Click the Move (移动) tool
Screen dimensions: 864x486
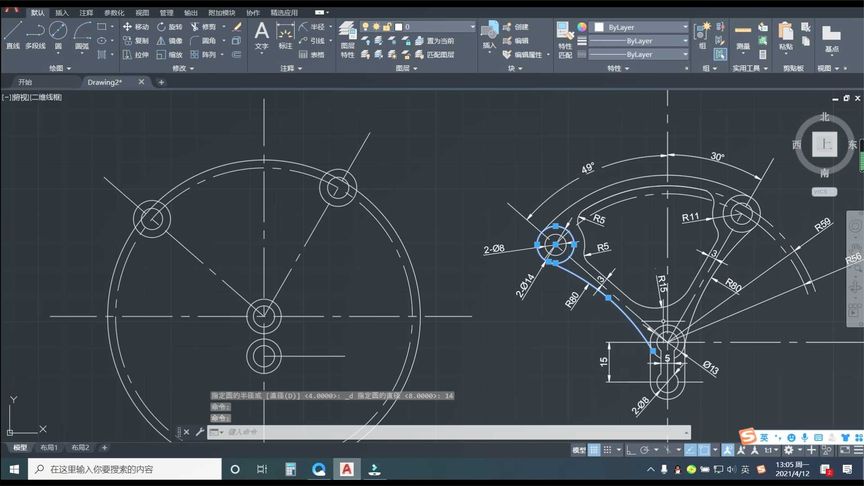[x=136, y=26]
